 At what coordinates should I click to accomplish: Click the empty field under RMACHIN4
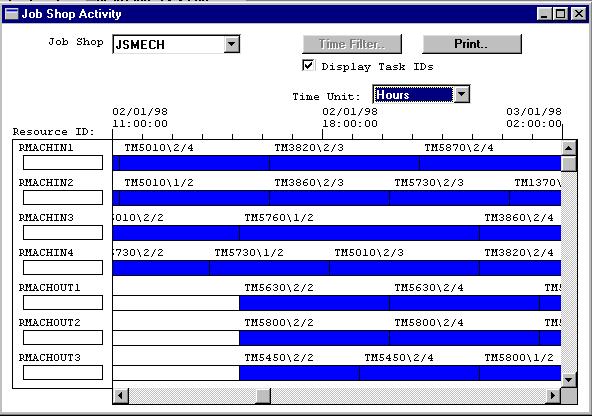63,267
